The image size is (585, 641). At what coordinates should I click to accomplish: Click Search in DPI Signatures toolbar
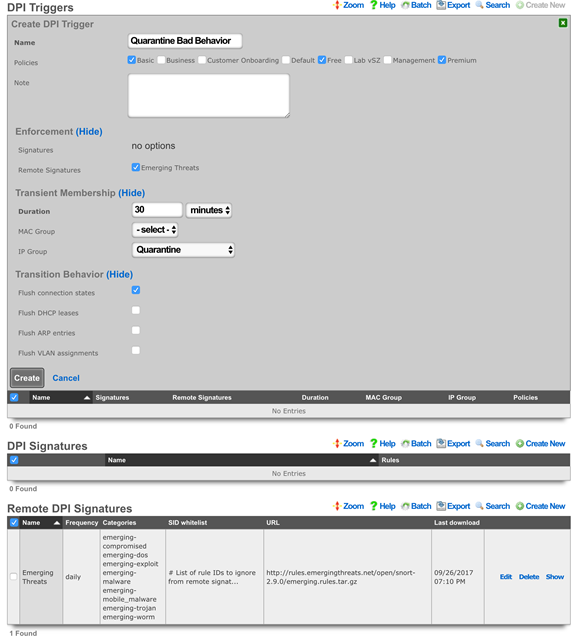tap(493, 444)
